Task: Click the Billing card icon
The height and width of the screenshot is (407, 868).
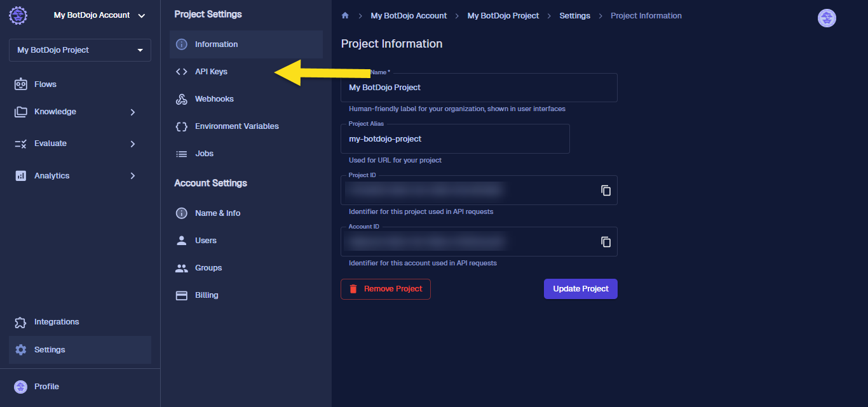Action: click(182, 295)
